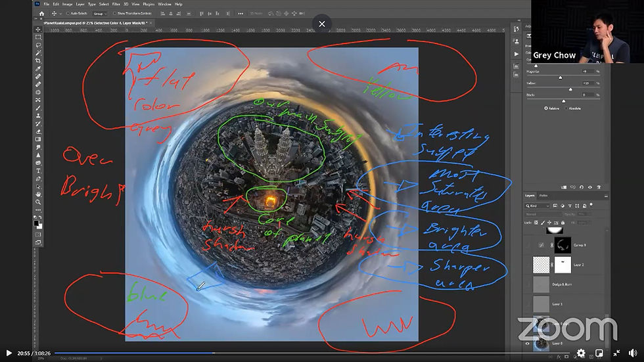Adjust the Black slider handle
644x362 pixels.
(564, 101)
